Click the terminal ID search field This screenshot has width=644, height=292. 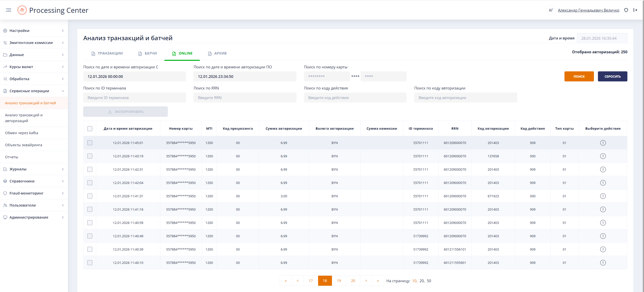point(134,98)
